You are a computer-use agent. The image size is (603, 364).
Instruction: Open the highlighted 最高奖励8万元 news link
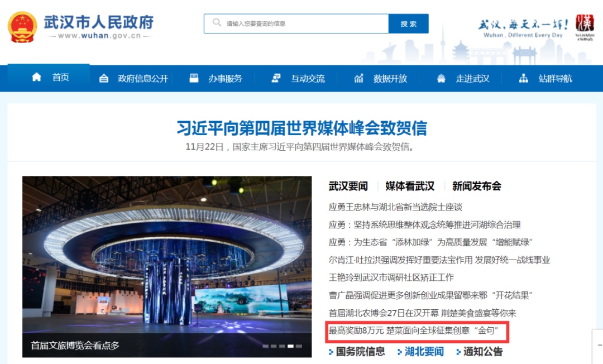pyautogui.click(x=418, y=331)
